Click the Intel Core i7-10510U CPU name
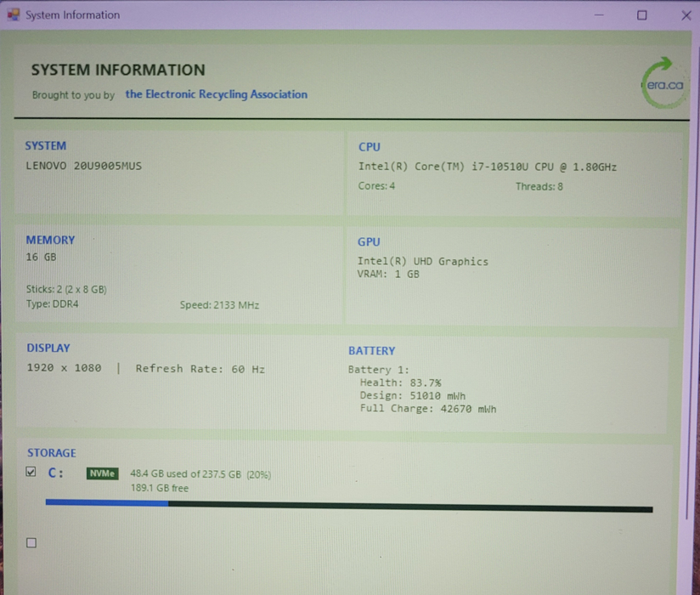Viewport: 700px width, 595px height. click(488, 167)
